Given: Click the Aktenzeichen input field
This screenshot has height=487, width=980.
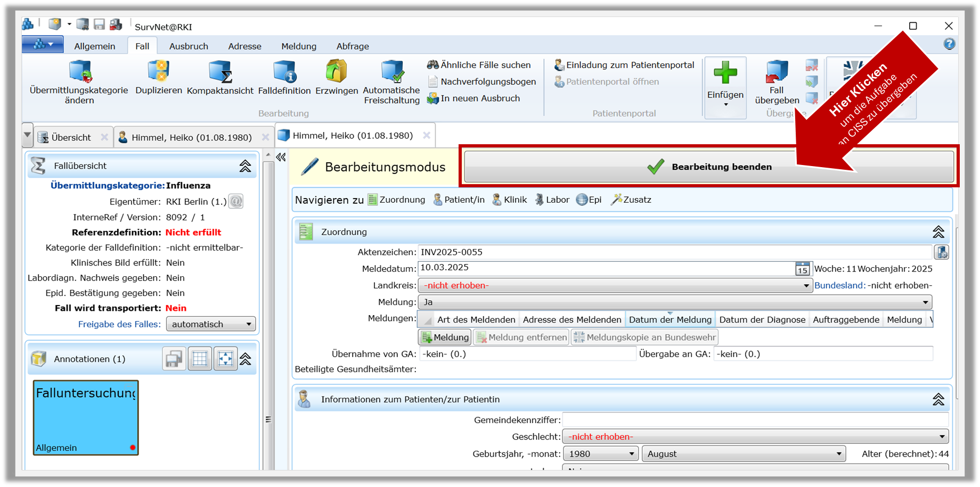Looking at the screenshot, I should [x=674, y=252].
